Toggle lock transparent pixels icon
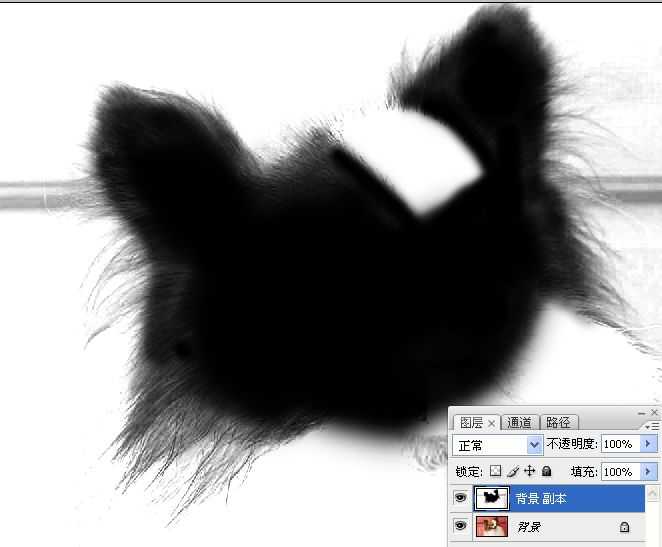This screenshot has width=662, height=547. 495,471
